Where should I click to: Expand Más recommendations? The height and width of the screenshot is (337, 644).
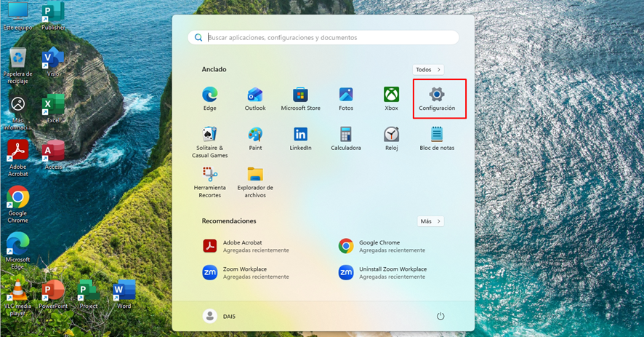[430, 221]
